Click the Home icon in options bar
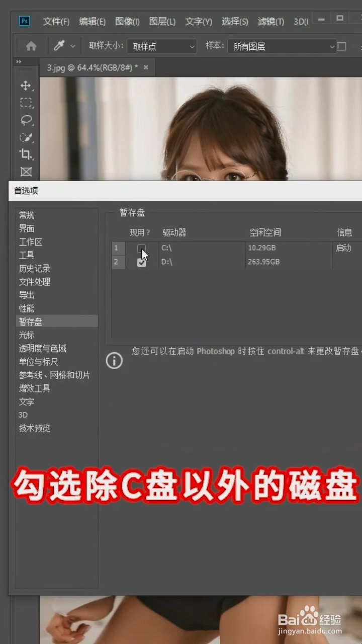Image resolution: width=362 pixels, height=644 pixels. pyautogui.click(x=31, y=46)
